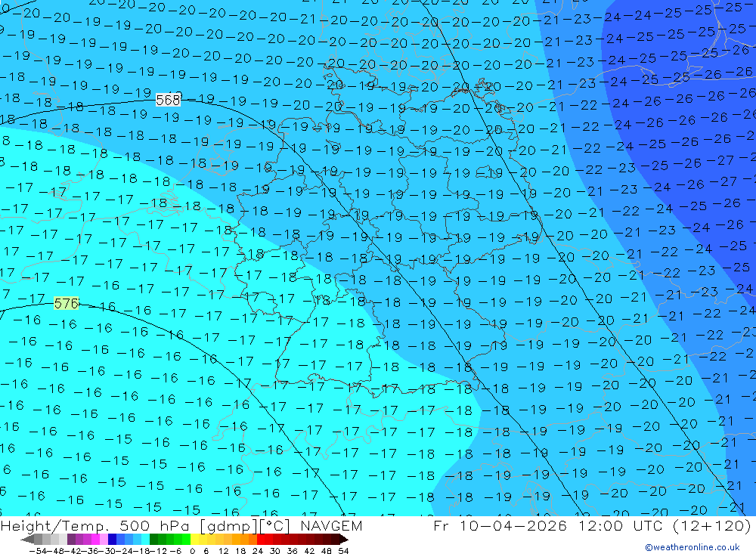Click the -48 legend label
Screen dimensions: 756x554
tap(56, 551)
